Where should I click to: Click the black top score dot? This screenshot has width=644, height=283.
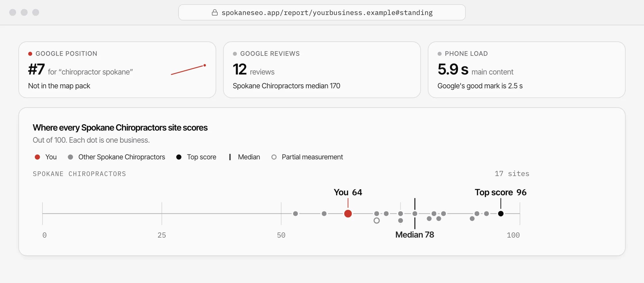tap(501, 214)
